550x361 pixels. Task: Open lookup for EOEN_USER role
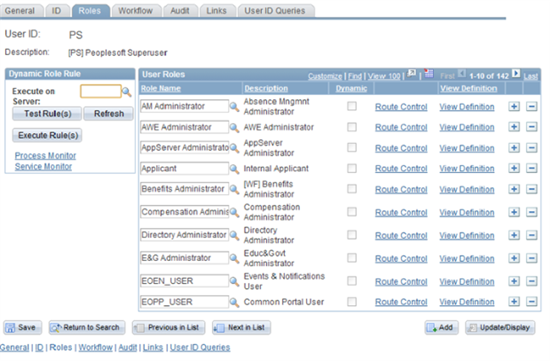coord(234,281)
